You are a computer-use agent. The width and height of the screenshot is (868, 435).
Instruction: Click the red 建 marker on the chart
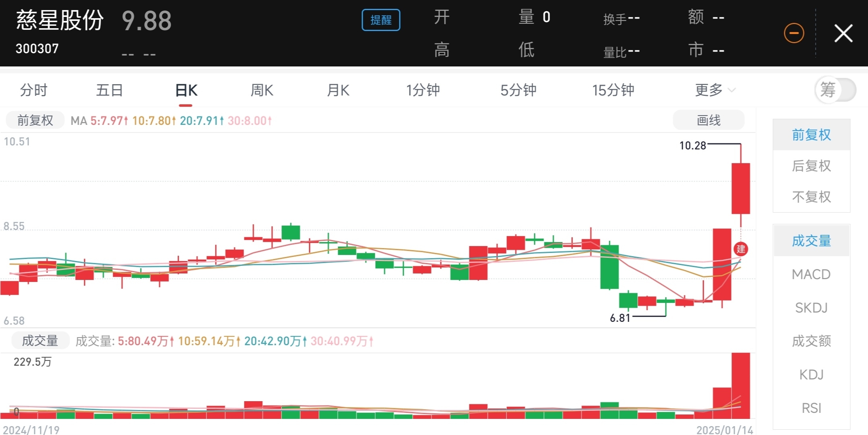pos(741,249)
